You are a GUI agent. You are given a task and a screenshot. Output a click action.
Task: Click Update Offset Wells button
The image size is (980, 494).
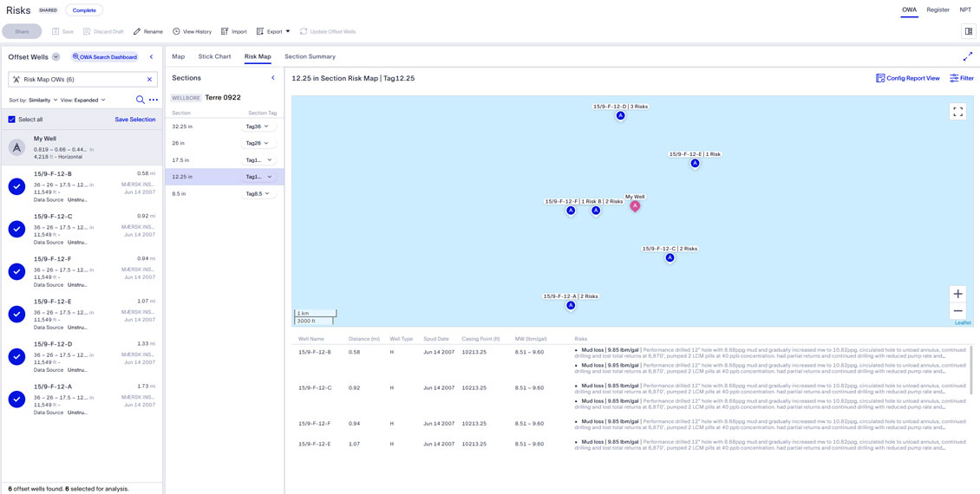pos(328,31)
